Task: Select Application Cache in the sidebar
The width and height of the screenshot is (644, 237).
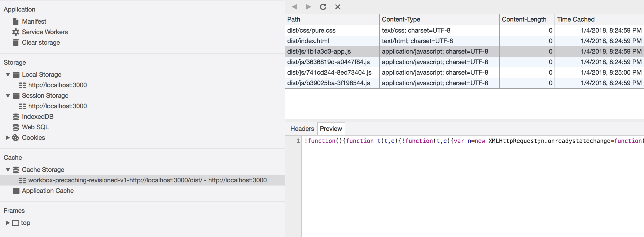Action: pos(48,191)
